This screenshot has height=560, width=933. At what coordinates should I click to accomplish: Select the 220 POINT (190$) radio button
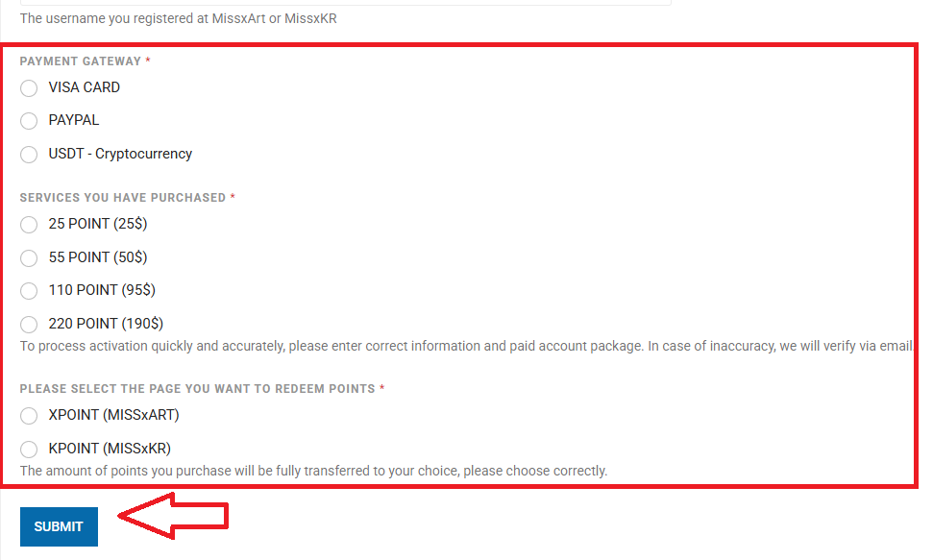(29, 325)
